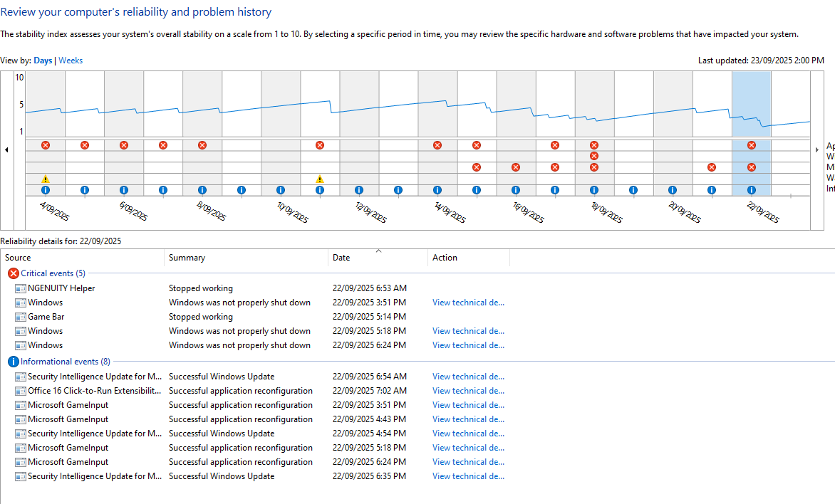The image size is (835, 504).
Task: Select information icon on 10/09/2025
Action: coord(281,190)
